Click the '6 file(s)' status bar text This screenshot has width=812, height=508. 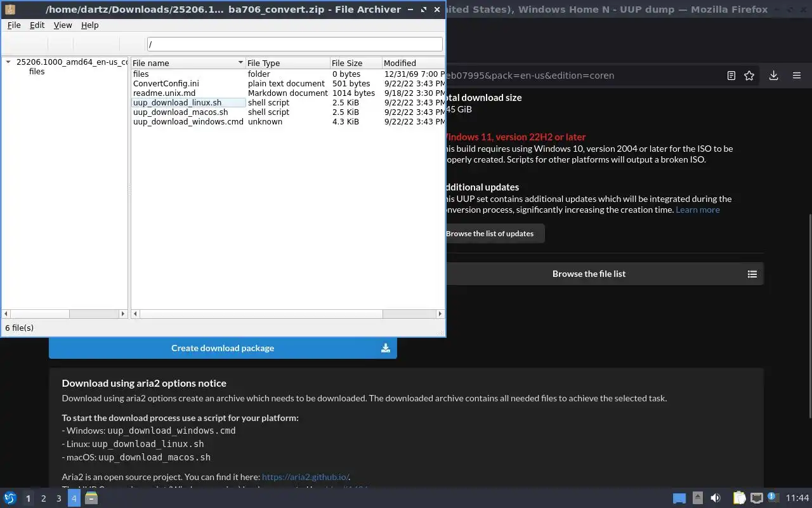click(20, 328)
